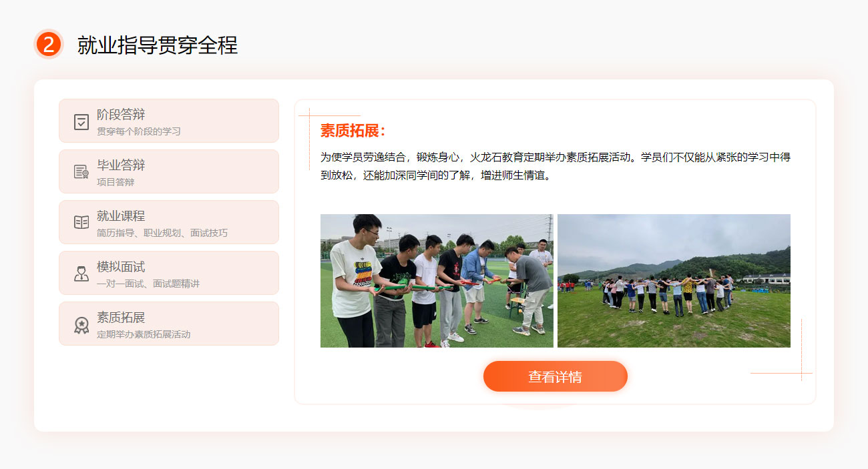Click the checkmark icon beside 阶段答辩
This screenshot has width=868, height=469.
(81, 122)
